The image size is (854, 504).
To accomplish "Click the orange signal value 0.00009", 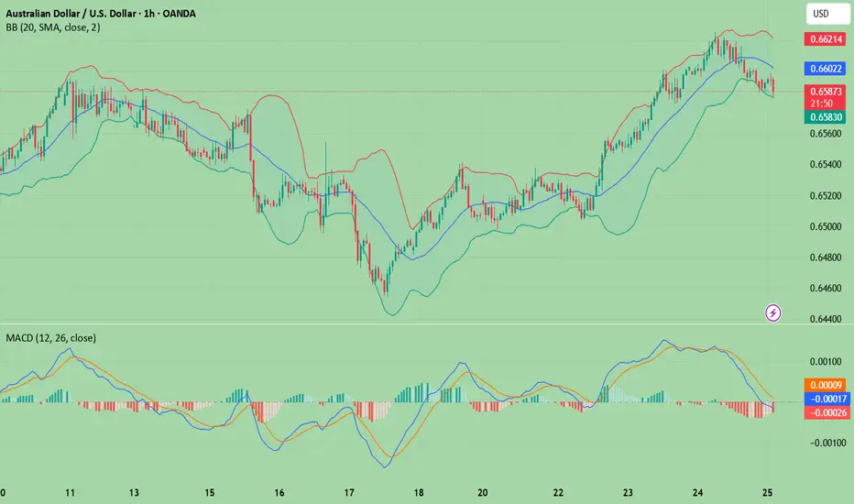I will (x=826, y=385).
